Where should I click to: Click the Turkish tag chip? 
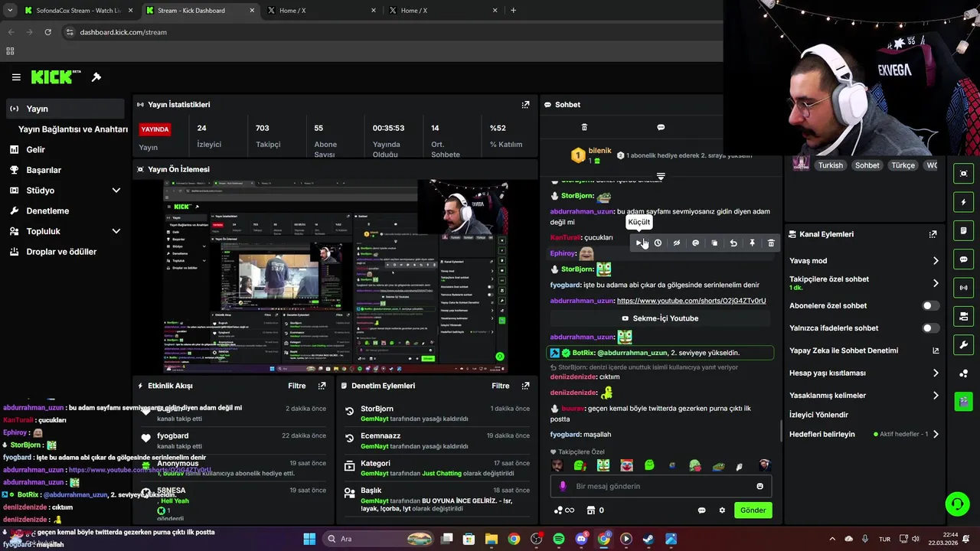pos(830,165)
